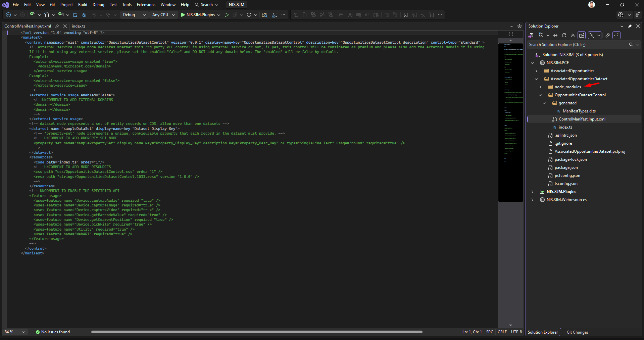The height and width of the screenshot is (340, 644).
Task: Toggle Show All Files in Solution Explorer
Action: [582, 35]
